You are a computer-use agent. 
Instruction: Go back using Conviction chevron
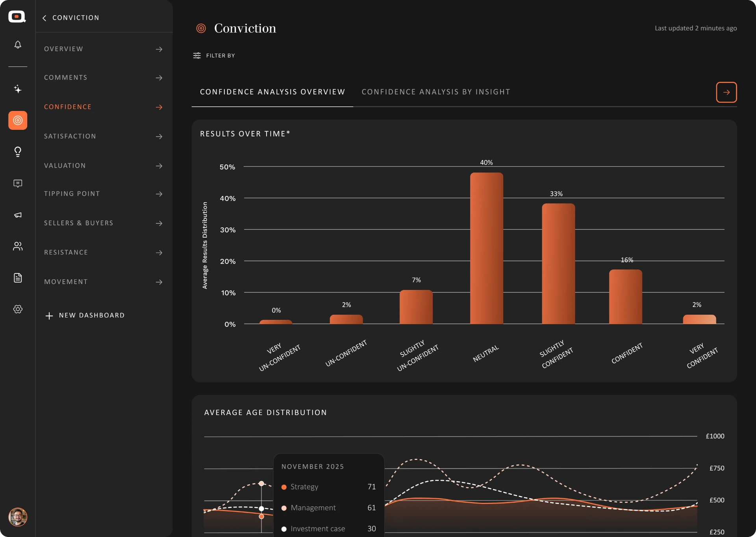(x=44, y=18)
